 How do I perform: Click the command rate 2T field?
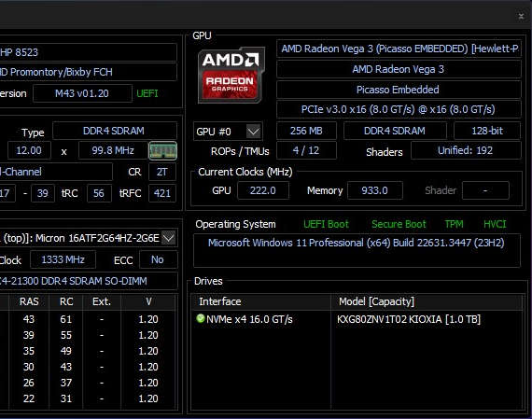162,172
